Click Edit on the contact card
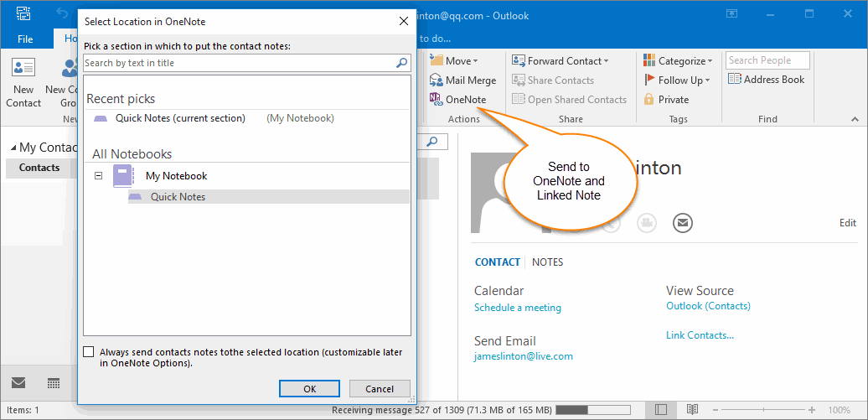The width and height of the screenshot is (868, 420). pyautogui.click(x=848, y=223)
